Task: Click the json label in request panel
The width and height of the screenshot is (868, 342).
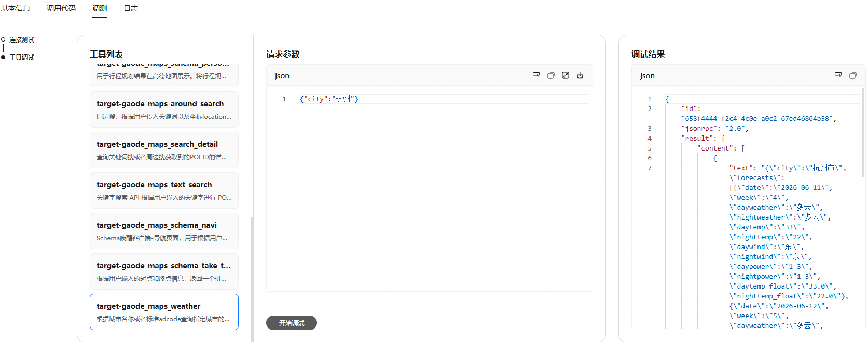Action: click(282, 76)
